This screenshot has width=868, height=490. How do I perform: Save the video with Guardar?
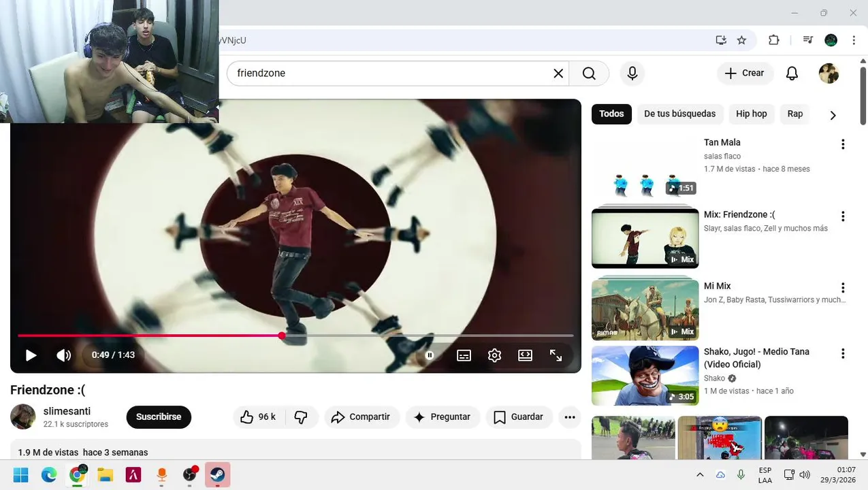(x=519, y=417)
